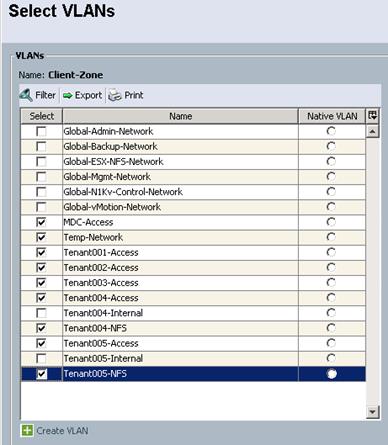Sort by the Native VLAN column header
388x445 pixels.
click(332, 116)
